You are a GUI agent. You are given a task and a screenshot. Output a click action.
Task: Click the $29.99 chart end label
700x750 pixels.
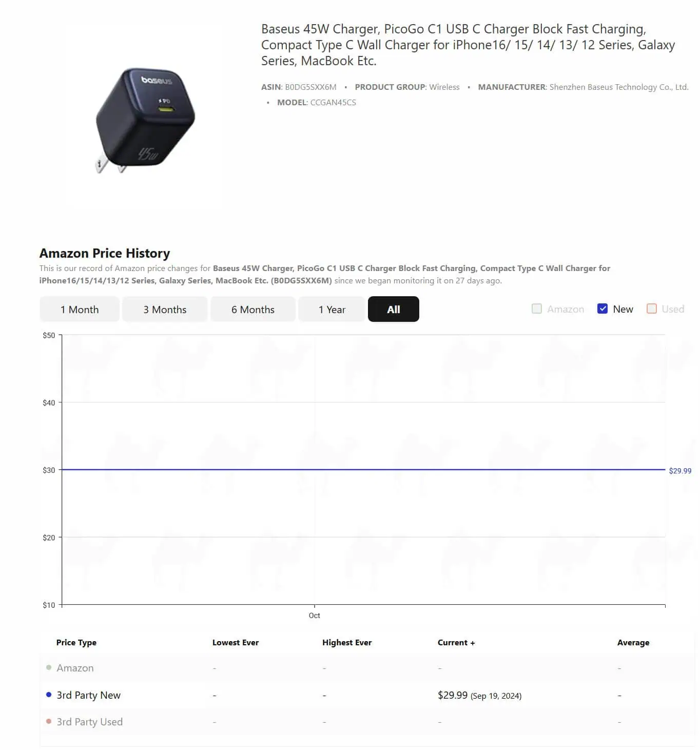click(x=680, y=471)
